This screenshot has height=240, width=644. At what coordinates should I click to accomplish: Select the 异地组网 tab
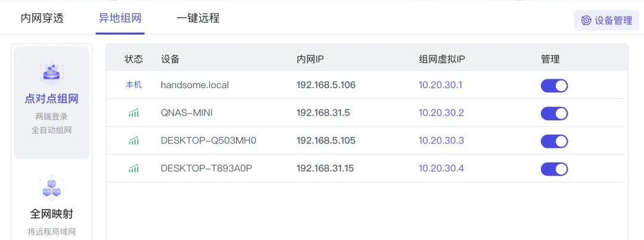(120, 18)
